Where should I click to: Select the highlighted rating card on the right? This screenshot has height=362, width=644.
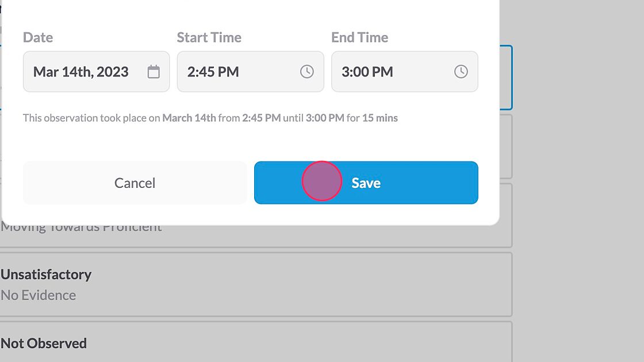[506, 78]
